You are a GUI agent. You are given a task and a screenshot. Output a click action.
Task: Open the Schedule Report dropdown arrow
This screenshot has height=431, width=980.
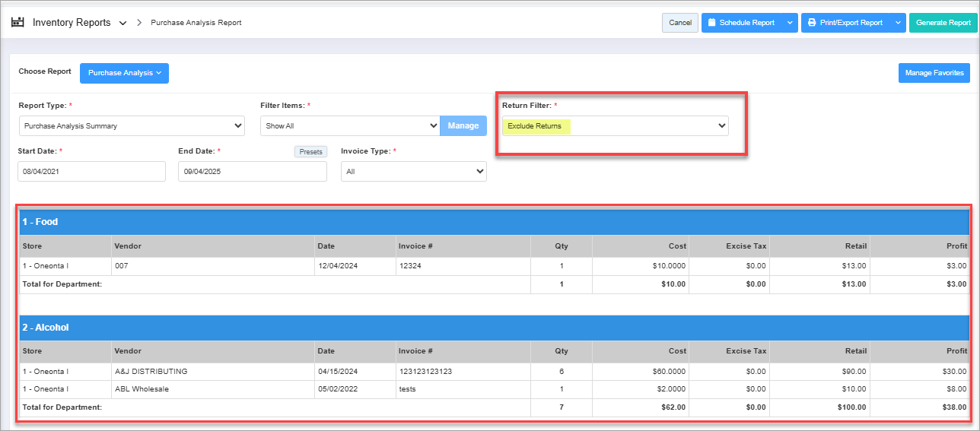point(790,23)
